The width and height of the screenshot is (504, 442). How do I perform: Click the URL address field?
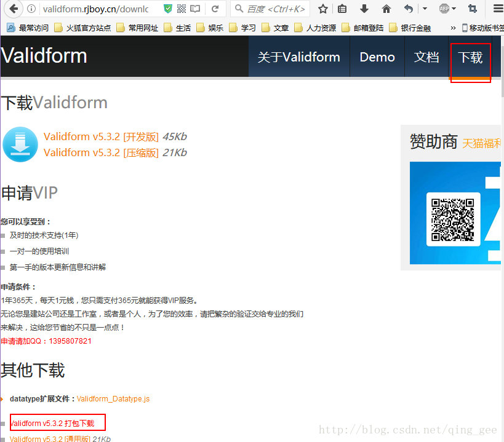[x=96, y=9]
